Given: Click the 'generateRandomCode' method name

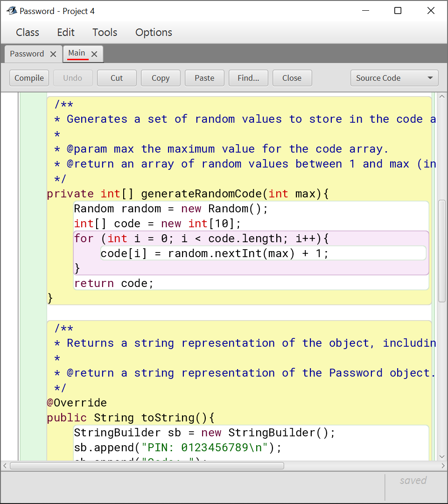Looking at the screenshot, I should point(202,194).
